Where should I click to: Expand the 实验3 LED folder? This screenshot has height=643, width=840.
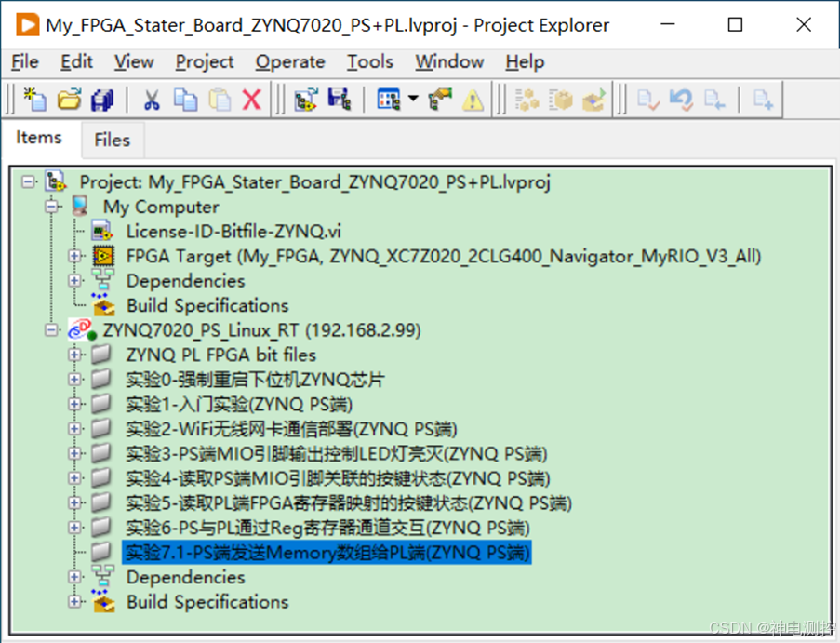(75, 453)
